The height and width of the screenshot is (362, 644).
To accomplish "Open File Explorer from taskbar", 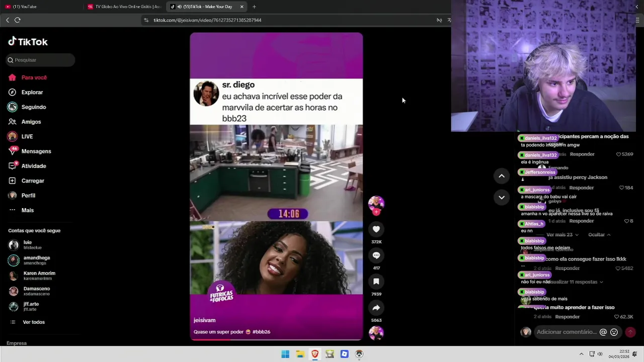I will pos(300,354).
